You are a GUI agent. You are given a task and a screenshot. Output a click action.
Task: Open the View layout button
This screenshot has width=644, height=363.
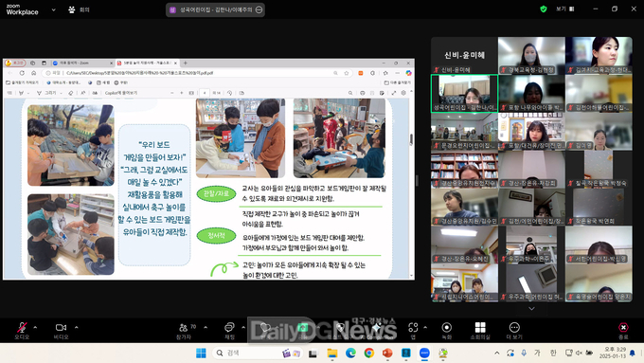click(565, 9)
